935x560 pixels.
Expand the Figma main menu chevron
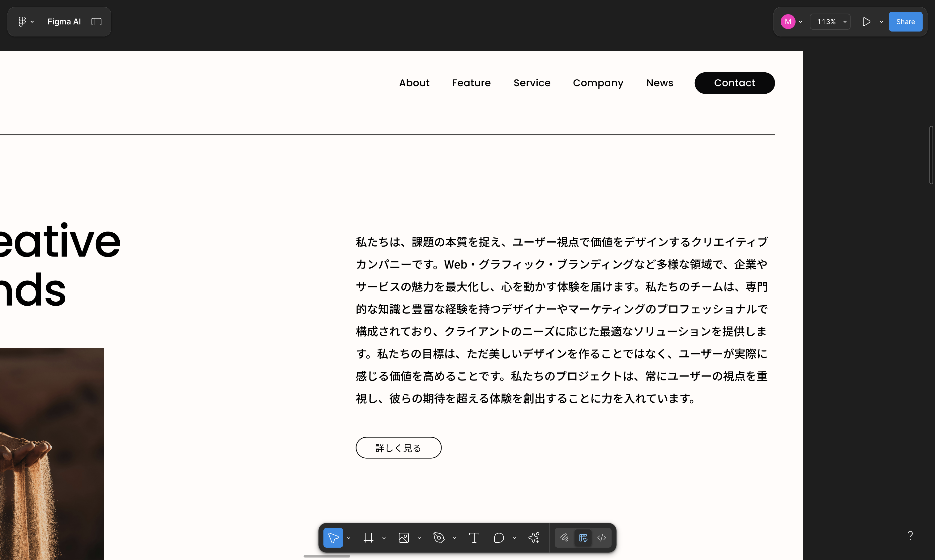[32, 22]
